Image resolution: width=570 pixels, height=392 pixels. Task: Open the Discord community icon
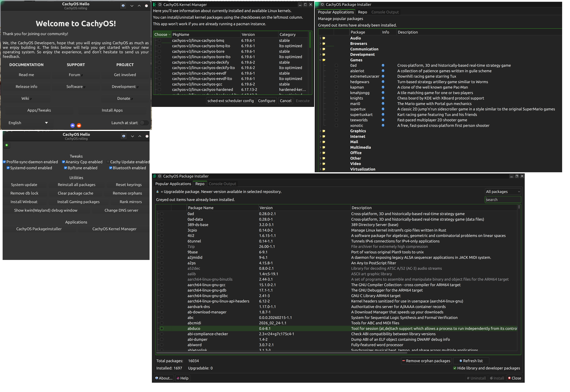pyautogui.click(x=72, y=126)
